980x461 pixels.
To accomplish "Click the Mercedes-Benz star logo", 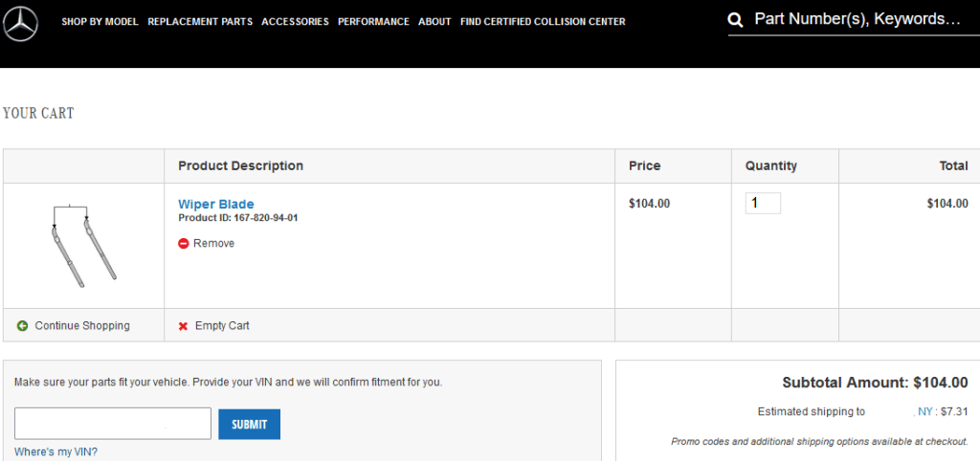I will coord(20,23).
